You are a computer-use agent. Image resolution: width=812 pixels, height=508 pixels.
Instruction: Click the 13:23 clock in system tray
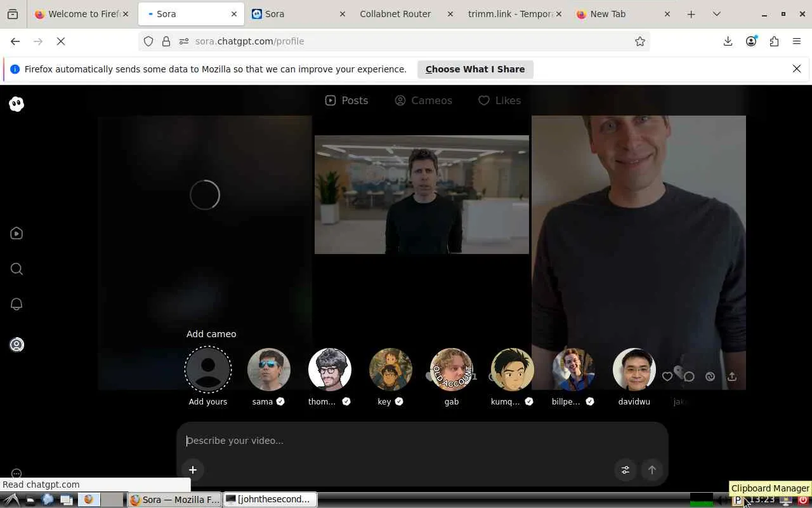click(763, 500)
